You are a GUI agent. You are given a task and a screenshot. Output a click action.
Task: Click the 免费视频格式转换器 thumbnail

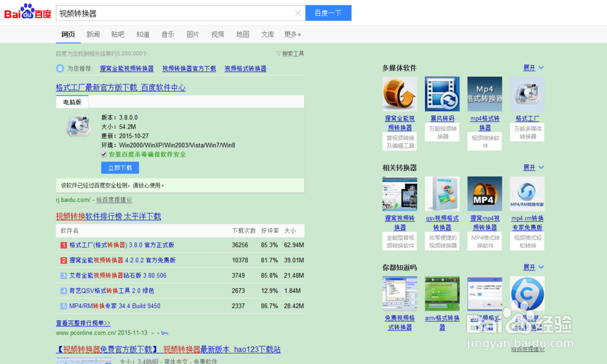pos(399,294)
